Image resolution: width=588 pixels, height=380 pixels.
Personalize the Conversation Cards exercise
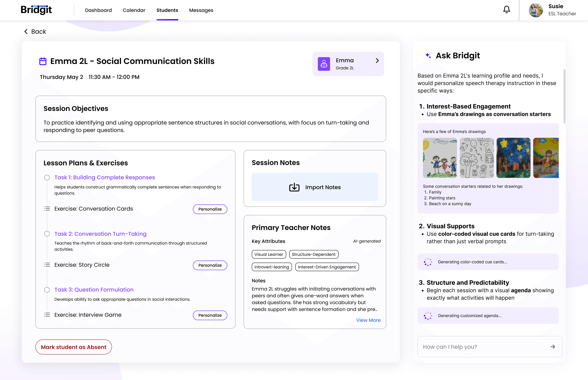click(x=210, y=209)
